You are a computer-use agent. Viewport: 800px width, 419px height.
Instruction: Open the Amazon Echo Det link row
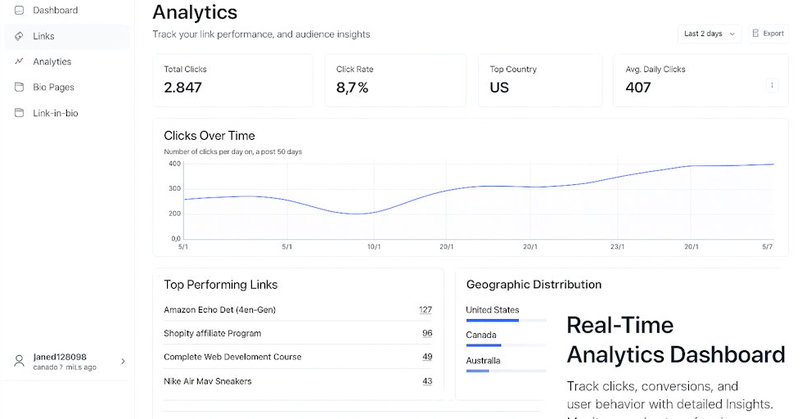pyautogui.click(x=298, y=310)
